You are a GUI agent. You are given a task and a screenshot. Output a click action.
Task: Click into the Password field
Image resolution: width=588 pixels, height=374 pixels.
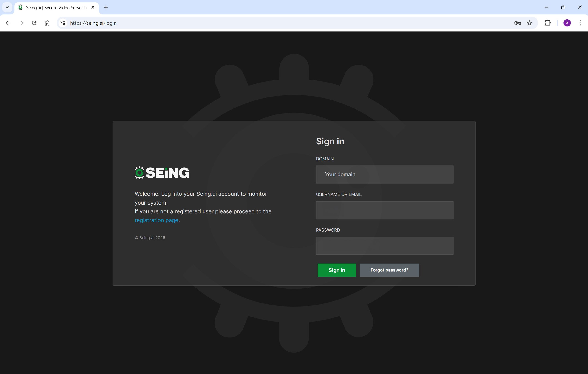tap(384, 246)
